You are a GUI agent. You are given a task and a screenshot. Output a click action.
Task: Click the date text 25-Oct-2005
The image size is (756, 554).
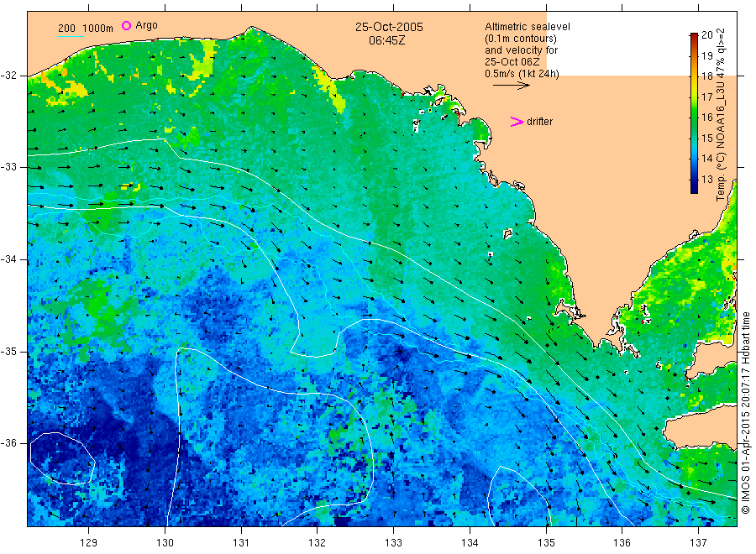click(x=389, y=27)
